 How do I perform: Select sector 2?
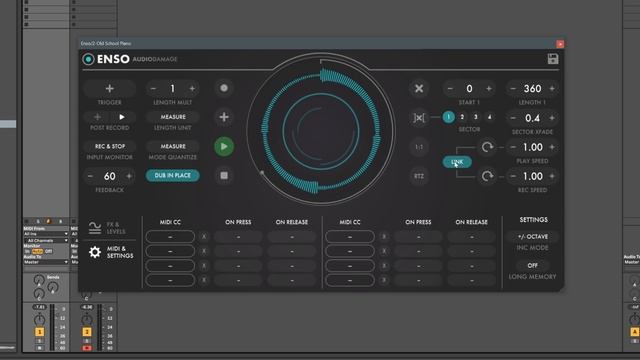tap(462, 117)
